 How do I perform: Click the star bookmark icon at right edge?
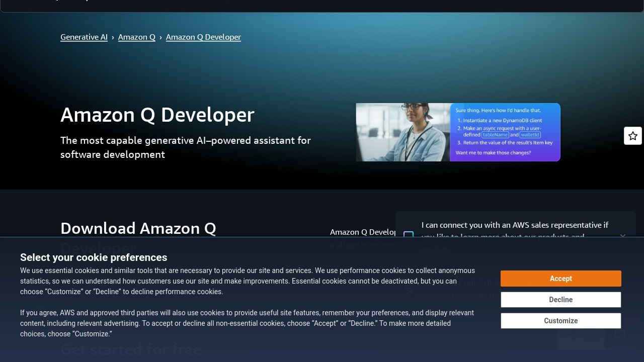633,136
